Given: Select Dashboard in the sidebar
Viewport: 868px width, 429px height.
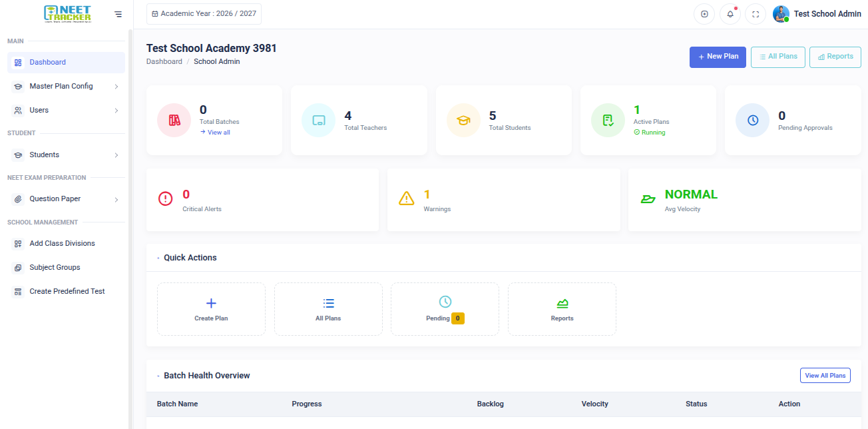Looking at the screenshot, I should click(x=66, y=63).
